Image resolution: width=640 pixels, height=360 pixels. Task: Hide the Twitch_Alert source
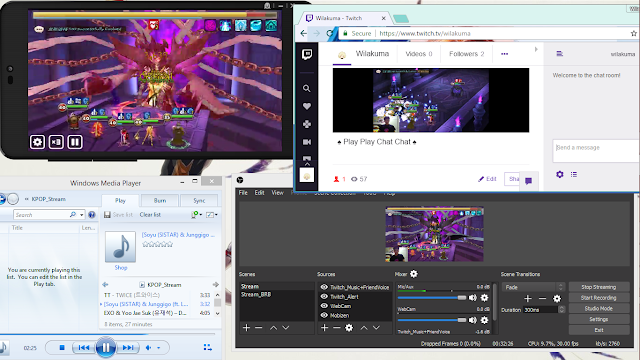coord(324,297)
